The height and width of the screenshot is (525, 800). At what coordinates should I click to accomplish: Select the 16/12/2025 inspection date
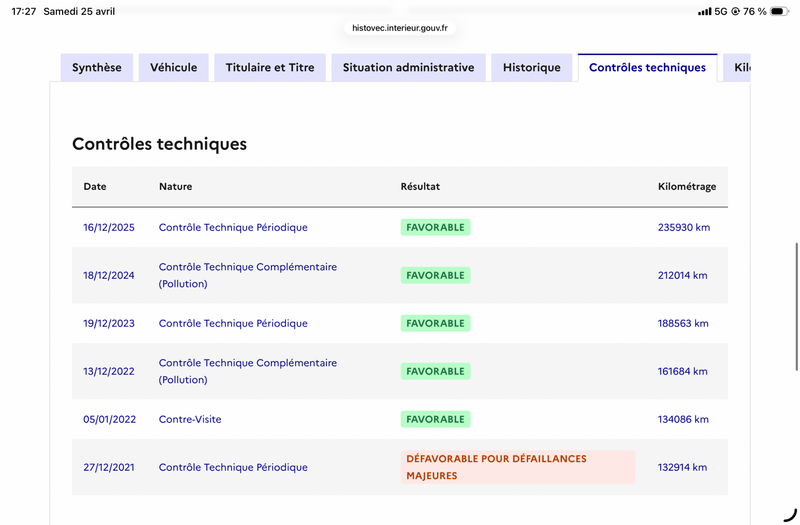(109, 228)
